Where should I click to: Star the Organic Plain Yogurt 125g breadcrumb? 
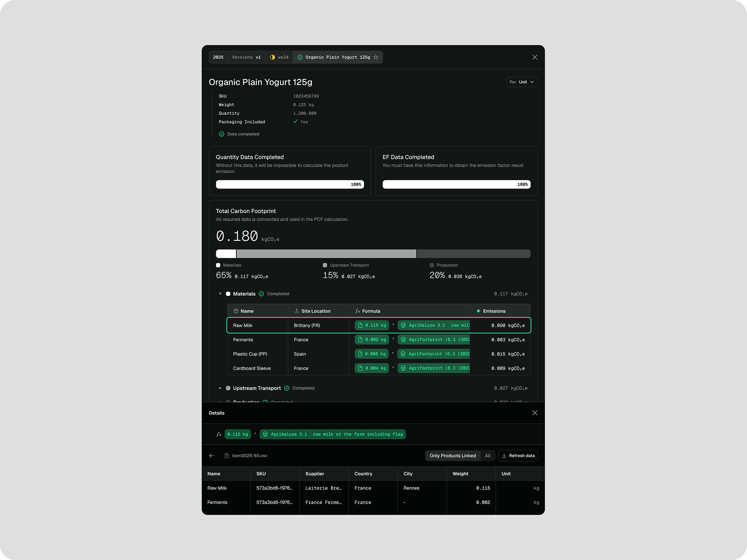376,57
